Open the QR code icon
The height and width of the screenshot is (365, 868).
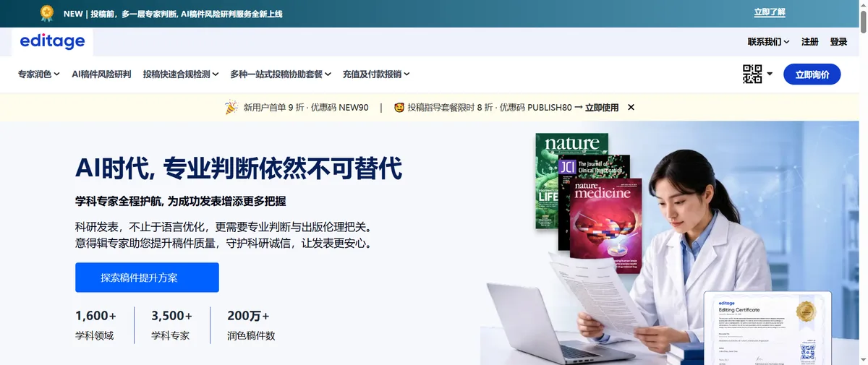(752, 74)
